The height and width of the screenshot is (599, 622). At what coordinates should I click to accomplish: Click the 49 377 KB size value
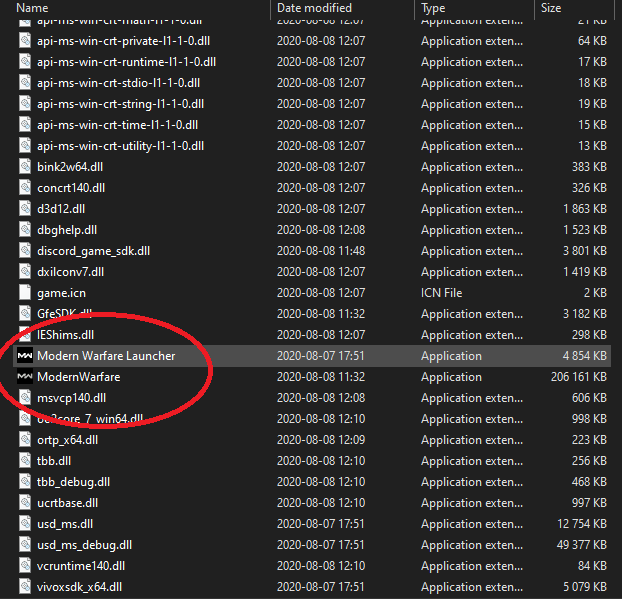[x=582, y=545]
